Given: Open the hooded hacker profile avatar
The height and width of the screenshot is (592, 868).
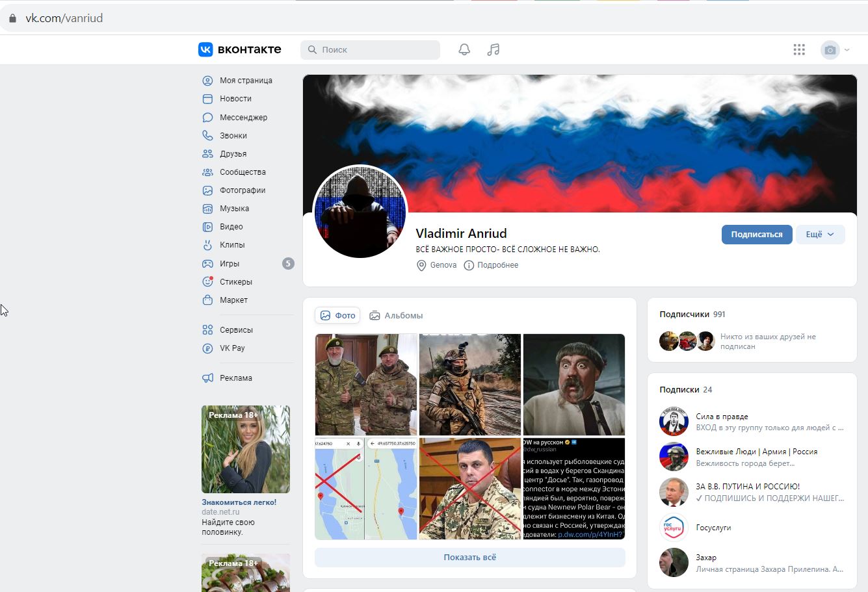Looking at the screenshot, I should pos(360,212).
